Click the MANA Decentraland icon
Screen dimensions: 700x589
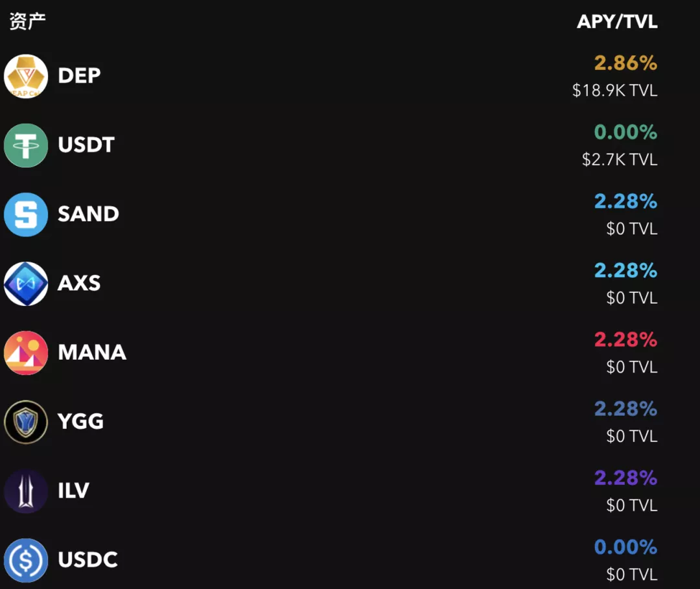click(26, 353)
